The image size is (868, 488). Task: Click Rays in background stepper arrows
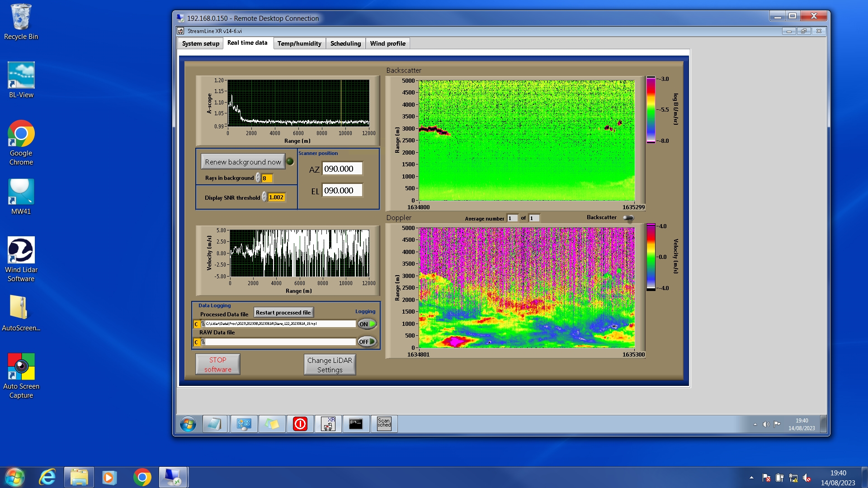click(x=258, y=178)
